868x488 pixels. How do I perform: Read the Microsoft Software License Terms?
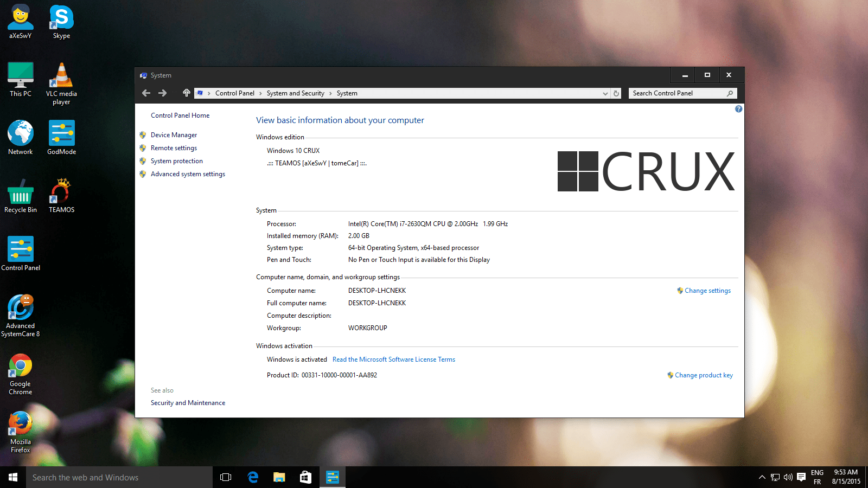394,359
